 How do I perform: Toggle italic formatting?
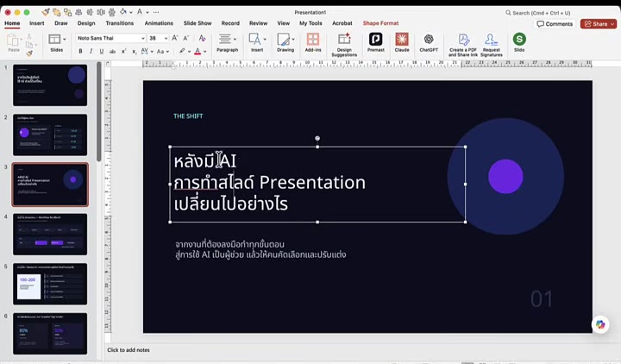[x=91, y=52]
